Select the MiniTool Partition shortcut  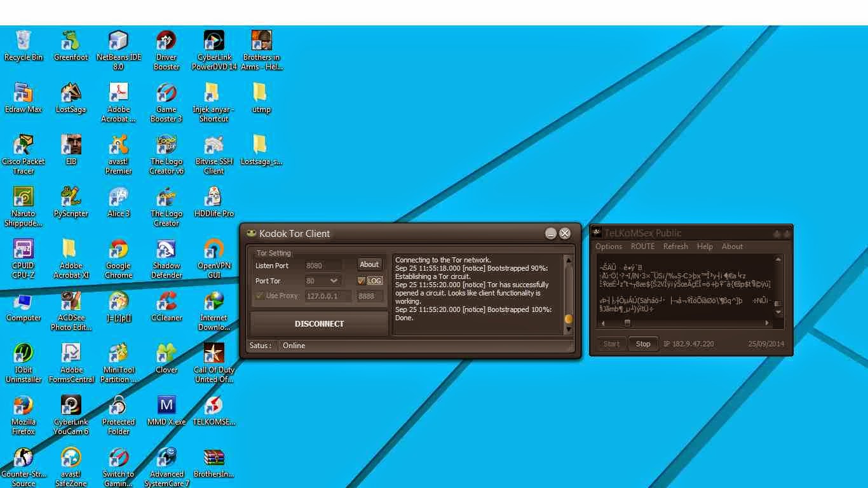click(119, 363)
